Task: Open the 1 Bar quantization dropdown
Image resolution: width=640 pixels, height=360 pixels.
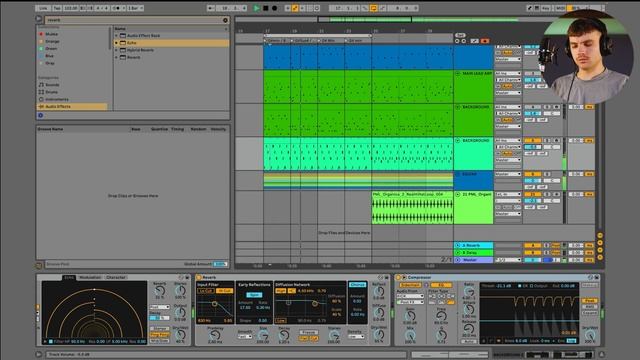Action: [x=135, y=8]
